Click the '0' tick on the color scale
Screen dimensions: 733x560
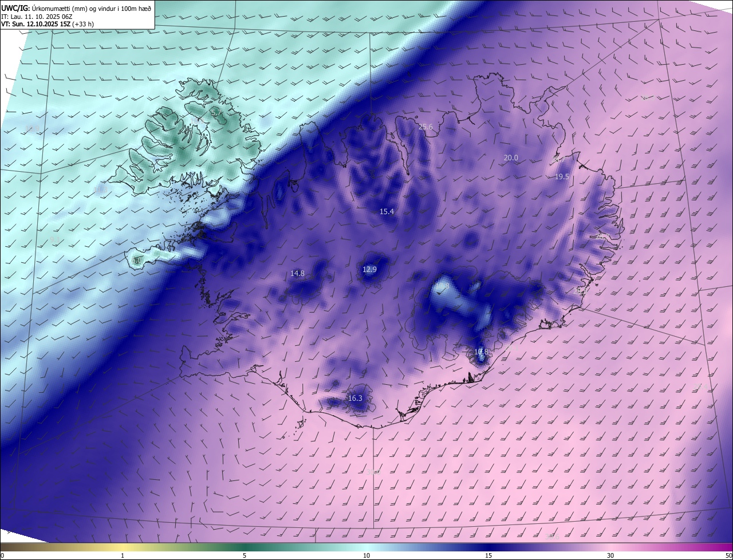pos(2,555)
